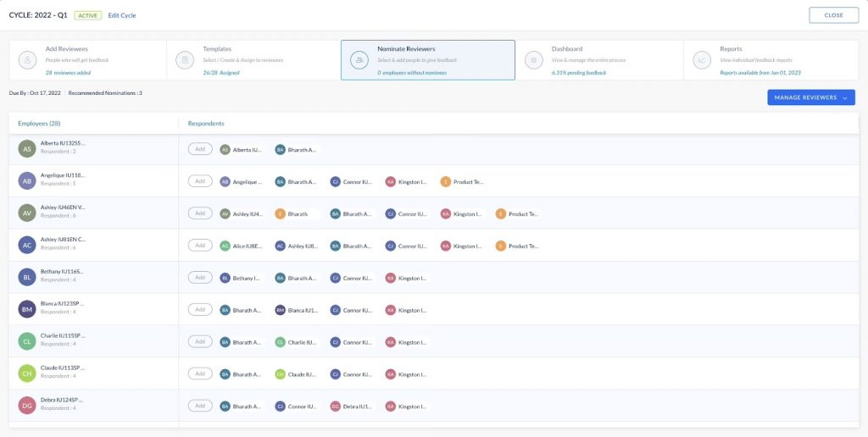Click 'Due By : Oct 17, 2022' text
This screenshot has height=437, width=868.
[x=35, y=93]
